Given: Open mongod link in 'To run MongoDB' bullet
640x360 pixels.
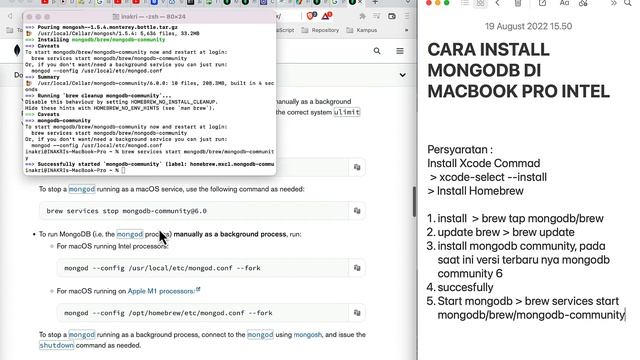Looking at the screenshot, I should coord(130,234).
